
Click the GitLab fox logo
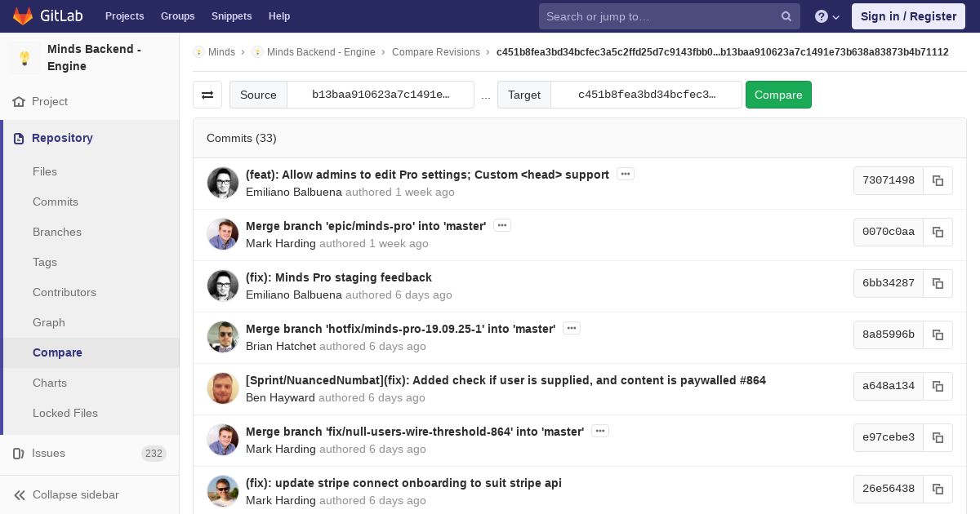pos(23,16)
